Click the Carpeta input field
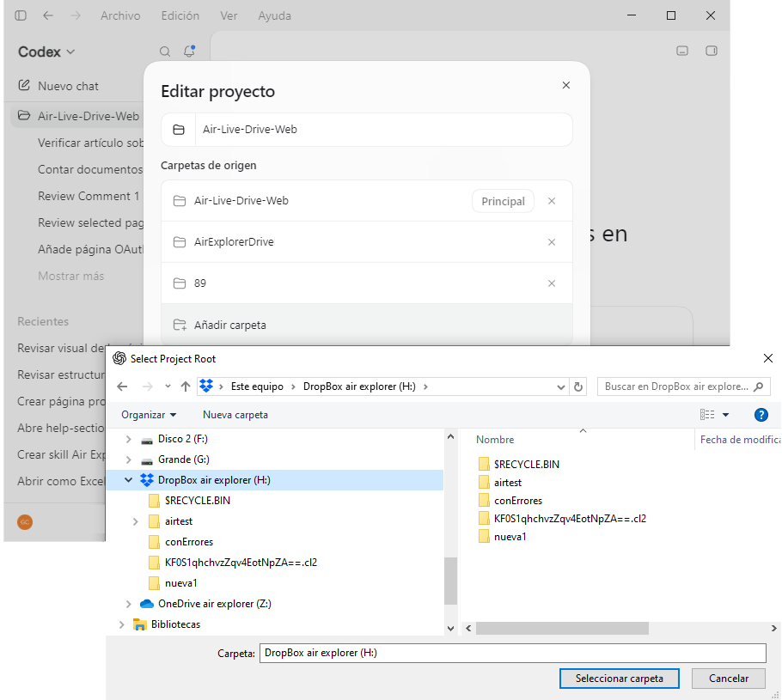 coord(513,653)
